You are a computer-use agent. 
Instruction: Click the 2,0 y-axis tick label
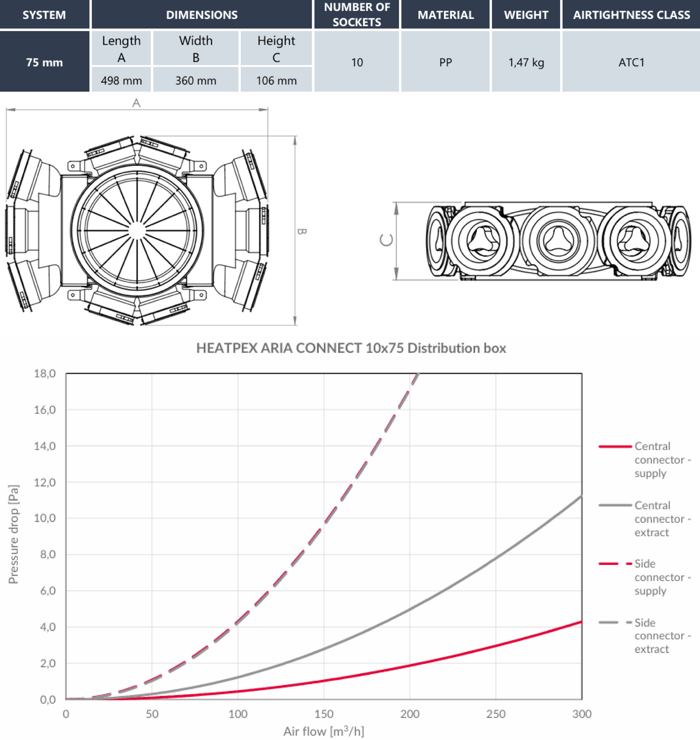pyautogui.click(x=48, y=663)
